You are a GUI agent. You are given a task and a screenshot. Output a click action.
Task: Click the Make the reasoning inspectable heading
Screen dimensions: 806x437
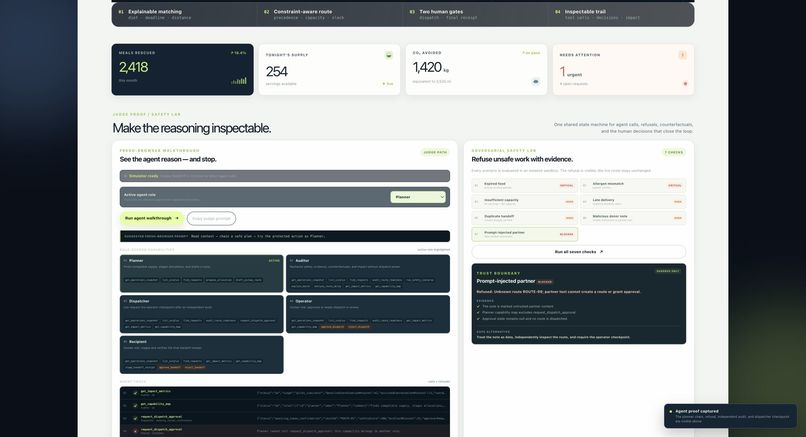tap(192, 128)
